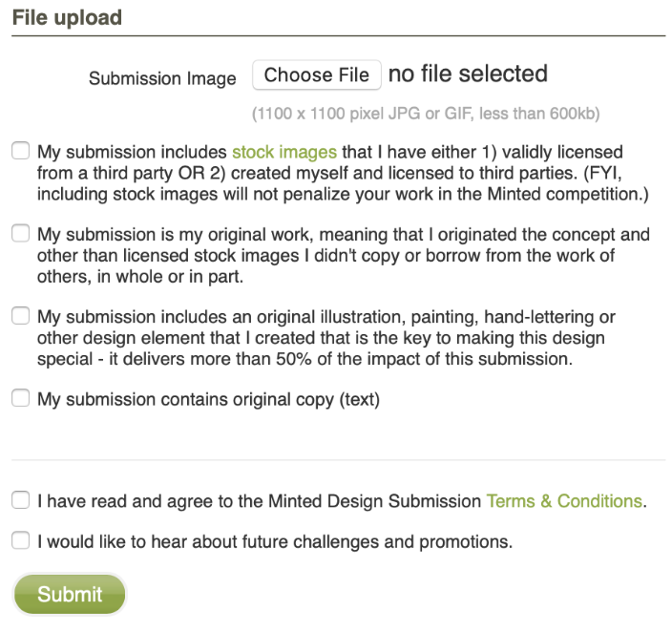Check the original copy (text) checkbox
Viewport: 672px width, 632px height.
(21, 400)
